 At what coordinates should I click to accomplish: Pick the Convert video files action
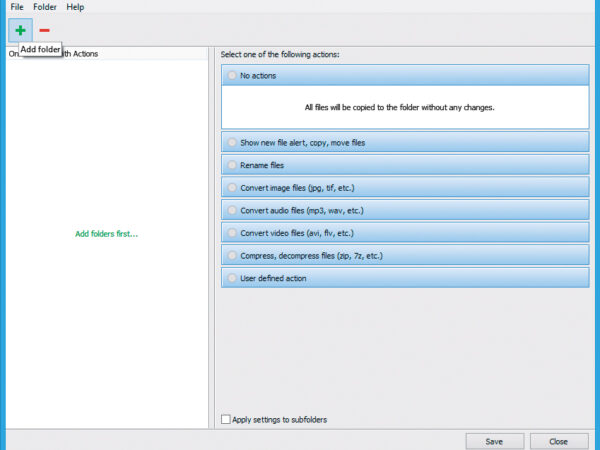pos(233,233)
